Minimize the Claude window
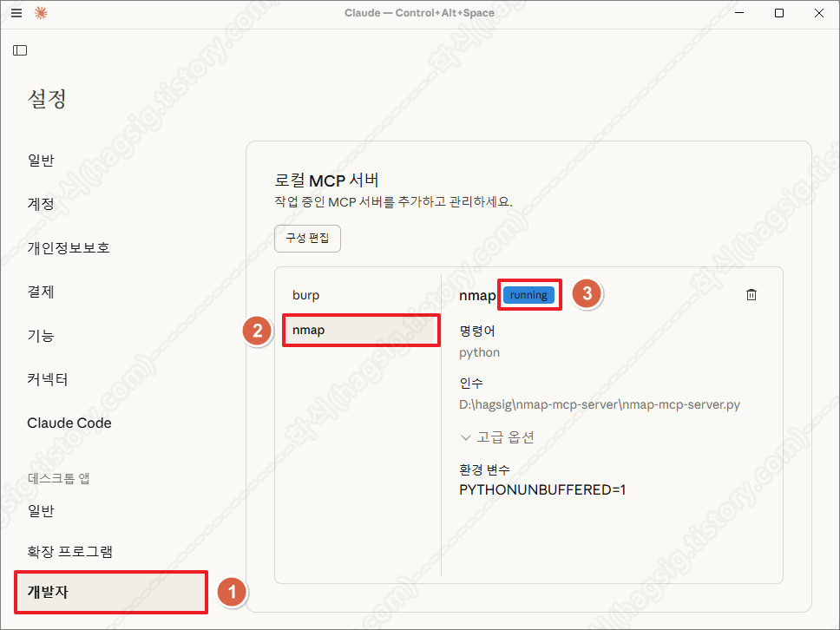Image resolution: width=840 pixels, height=630 pixels. pos(739,13)
